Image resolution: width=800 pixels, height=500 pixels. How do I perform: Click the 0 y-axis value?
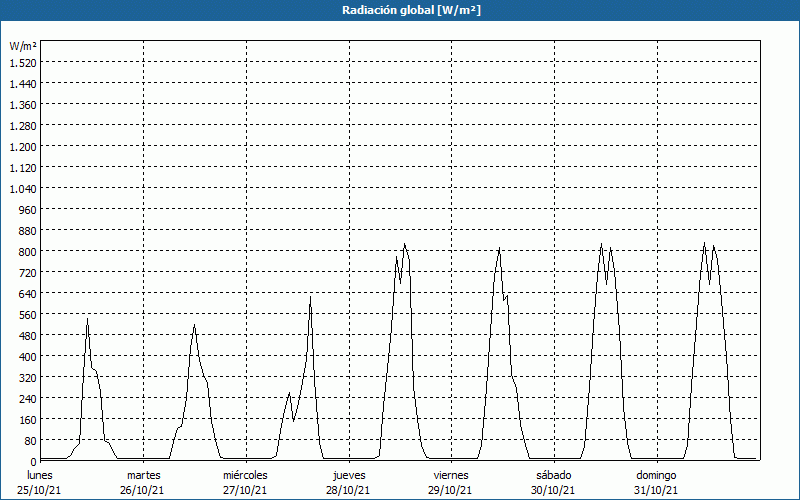(x=33, y=462)
